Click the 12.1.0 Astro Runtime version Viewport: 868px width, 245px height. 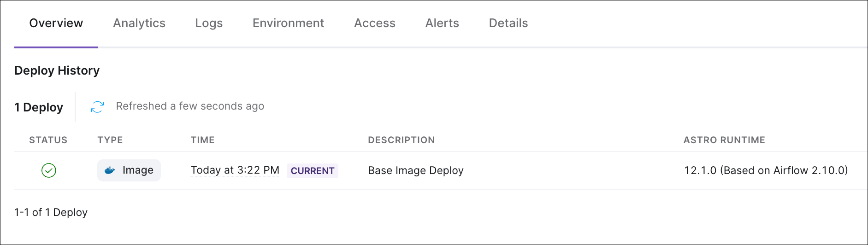pos(766,170)
